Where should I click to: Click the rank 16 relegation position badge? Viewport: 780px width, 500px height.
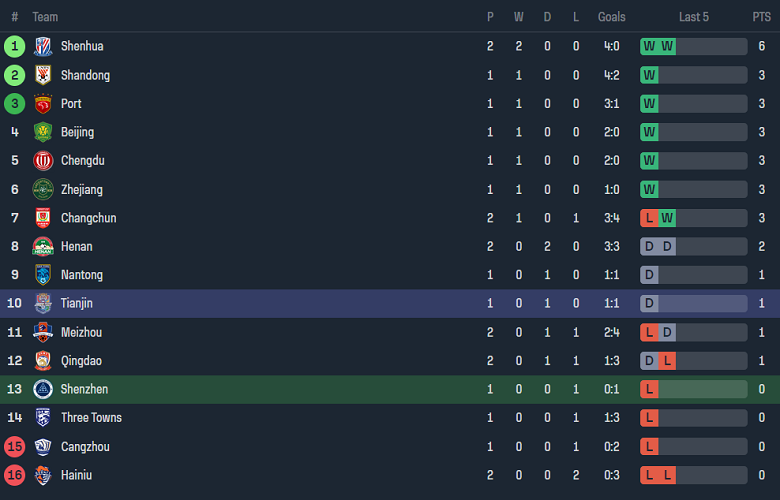(x=14, y=475)
